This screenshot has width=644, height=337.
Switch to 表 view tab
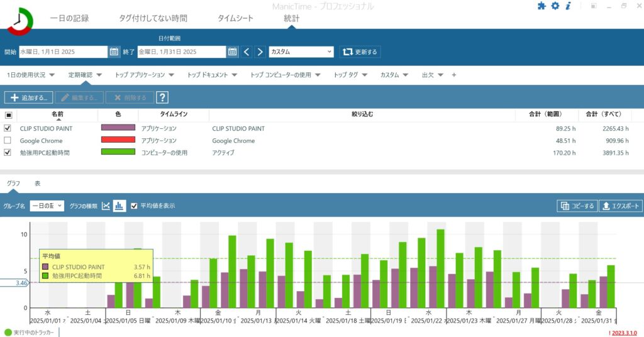coord(37,184)
